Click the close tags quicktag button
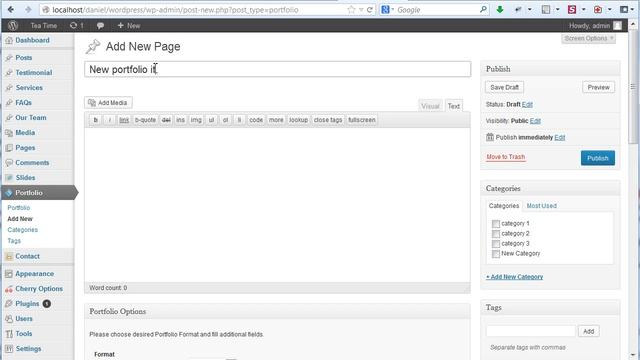Viewport: 640px width, 360px height. 328,120
